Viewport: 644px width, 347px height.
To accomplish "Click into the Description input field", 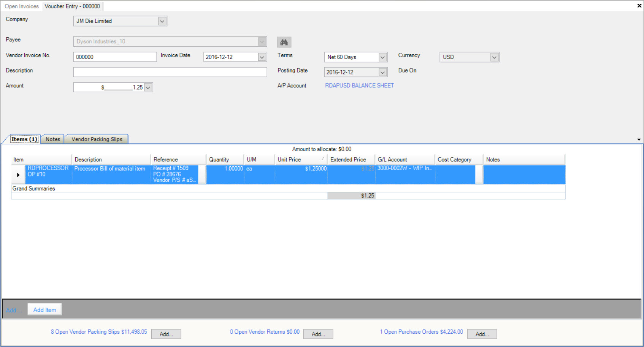I will [x=170, y=72].
